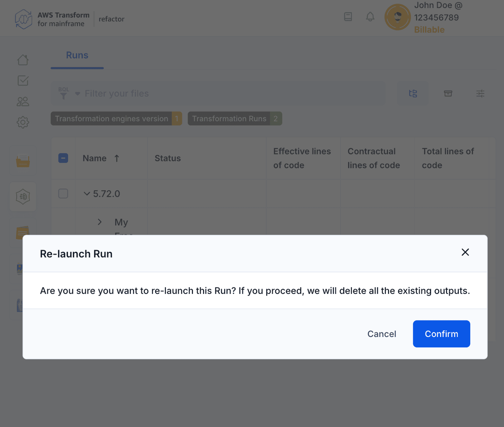Viewport: 504px width, 427px height.
Task: Collapse the 5.72.0 version group
Action: 87,194
